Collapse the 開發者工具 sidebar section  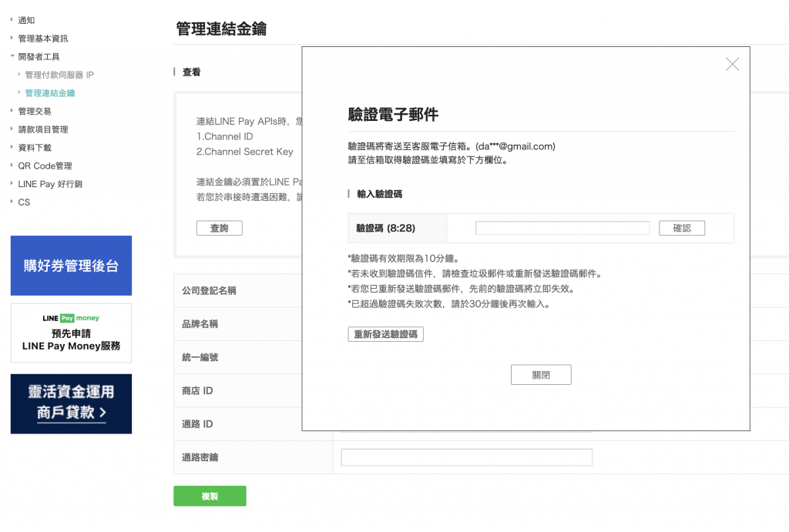pos(39,57)
